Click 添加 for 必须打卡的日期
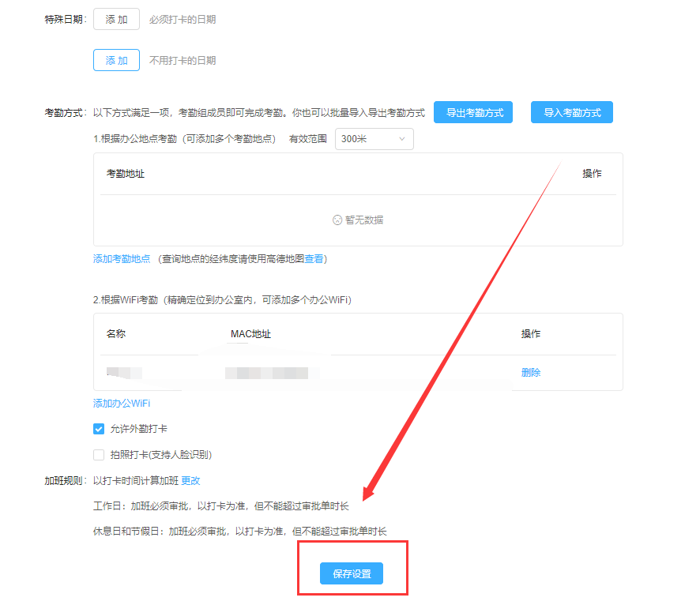This screenshot has width=700, height=605. [115, 19]
